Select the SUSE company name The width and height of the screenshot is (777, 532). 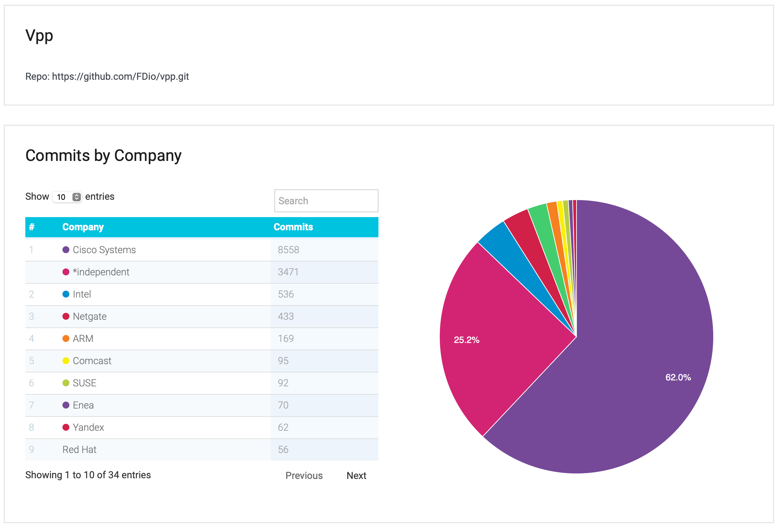[x=85, y=383]
